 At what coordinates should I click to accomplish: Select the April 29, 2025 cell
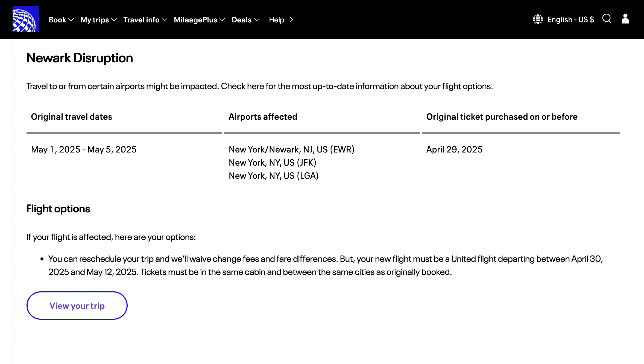[454, 149]
